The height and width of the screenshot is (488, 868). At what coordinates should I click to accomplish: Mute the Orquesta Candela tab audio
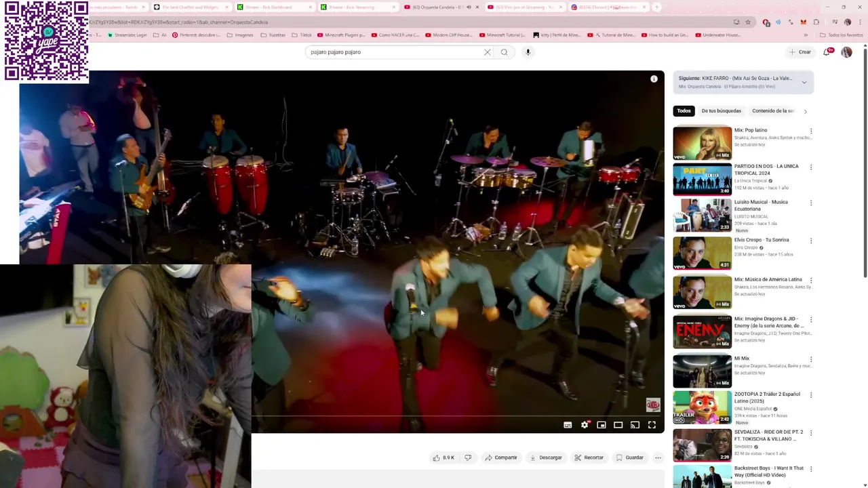coord(468,7)
